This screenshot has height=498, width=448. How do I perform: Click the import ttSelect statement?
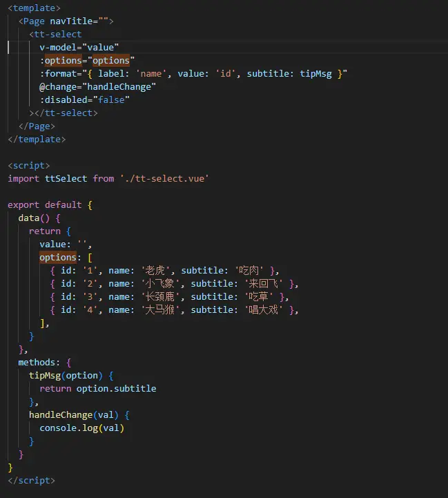click(108, 179)
